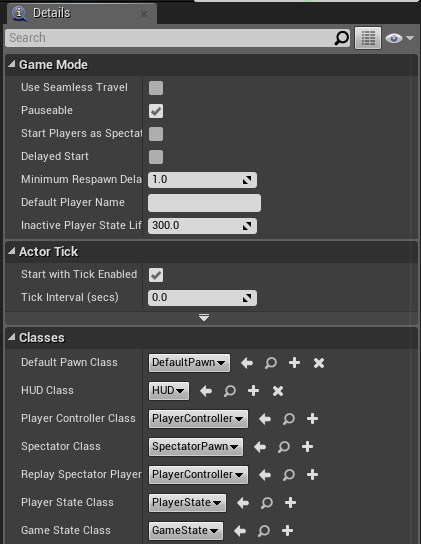Click the search magnifier icon in Details
Image resolution: width=421 pixels, height=544 pixels.
click(x=342, y=38)
